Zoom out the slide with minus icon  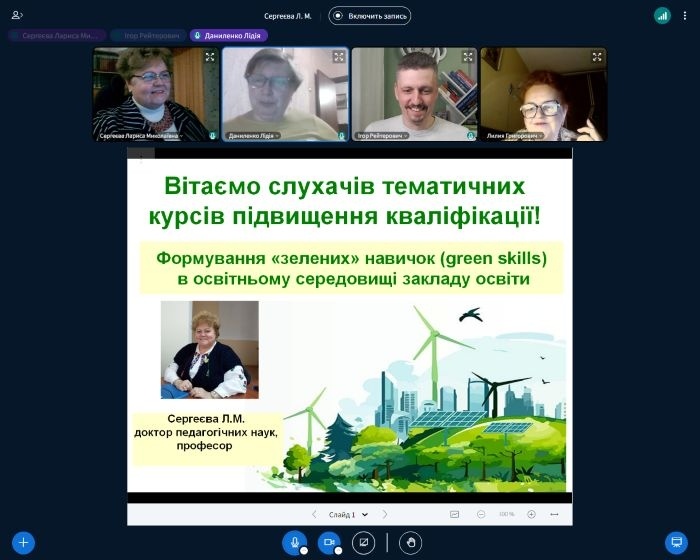click(481, 514)
